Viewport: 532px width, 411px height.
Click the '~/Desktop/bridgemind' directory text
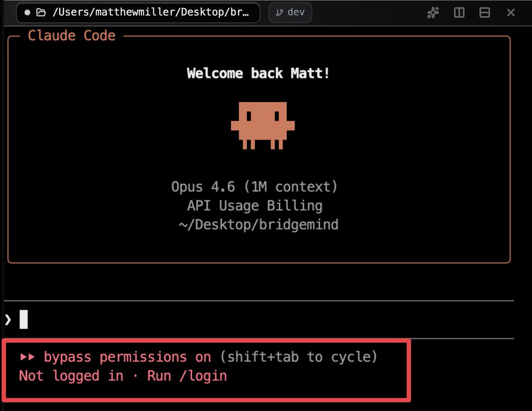tap(258, 225)
